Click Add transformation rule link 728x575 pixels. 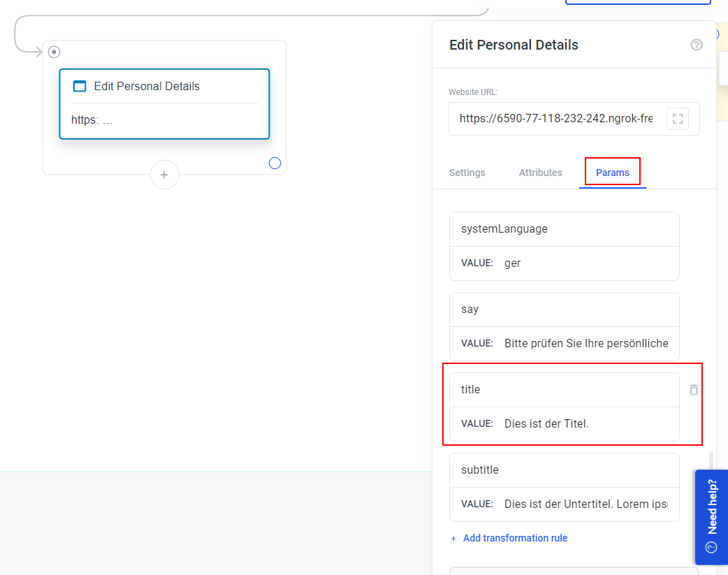(x=509, y=538)
